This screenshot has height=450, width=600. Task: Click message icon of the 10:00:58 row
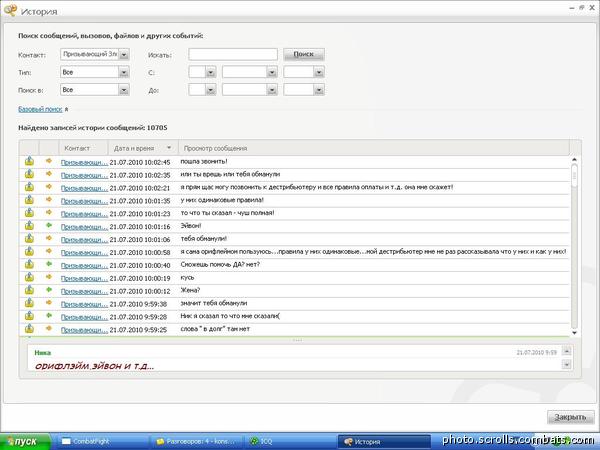(x=30, y=252)
